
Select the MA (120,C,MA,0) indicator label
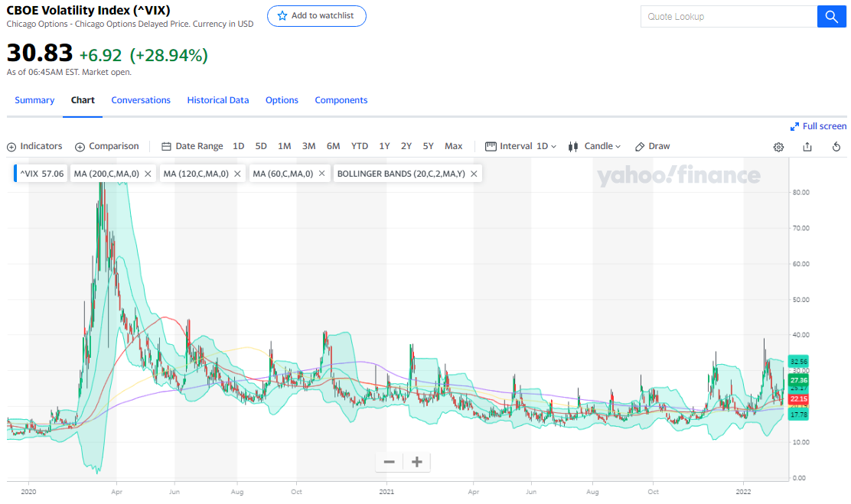point(196,174)
